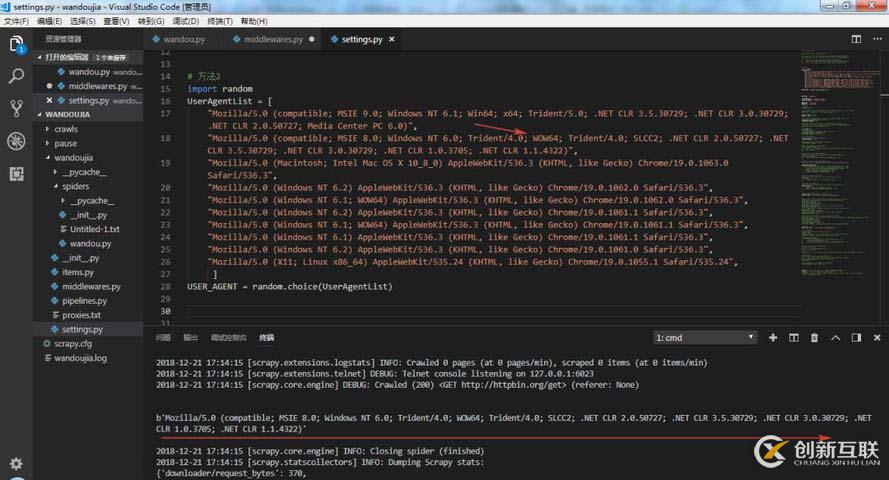Expand the crawls folder

click(x=47, y=129)
